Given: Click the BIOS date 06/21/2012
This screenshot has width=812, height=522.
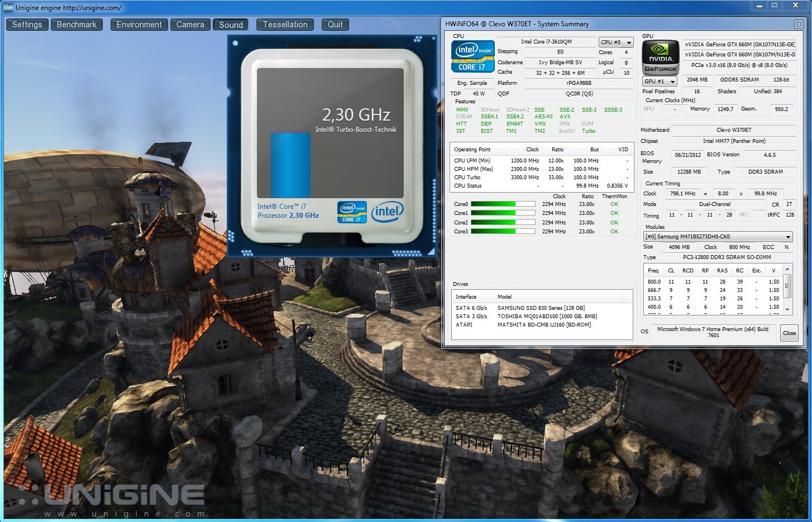Looking at the screenshot, I should (687, 155).
